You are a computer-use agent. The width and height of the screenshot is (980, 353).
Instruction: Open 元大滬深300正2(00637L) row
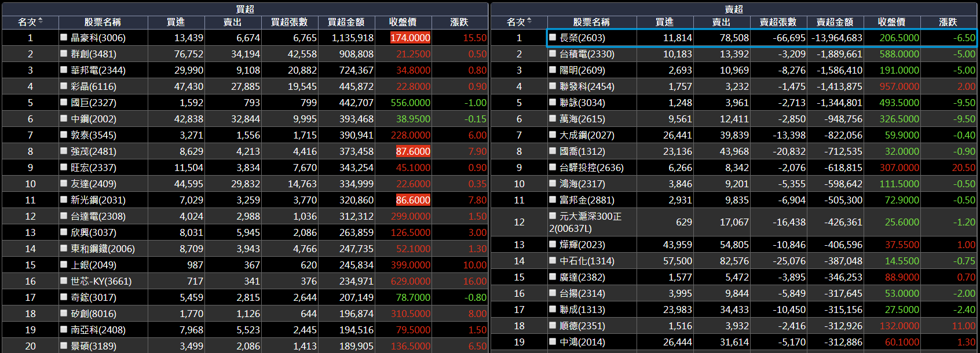[734, 222]
